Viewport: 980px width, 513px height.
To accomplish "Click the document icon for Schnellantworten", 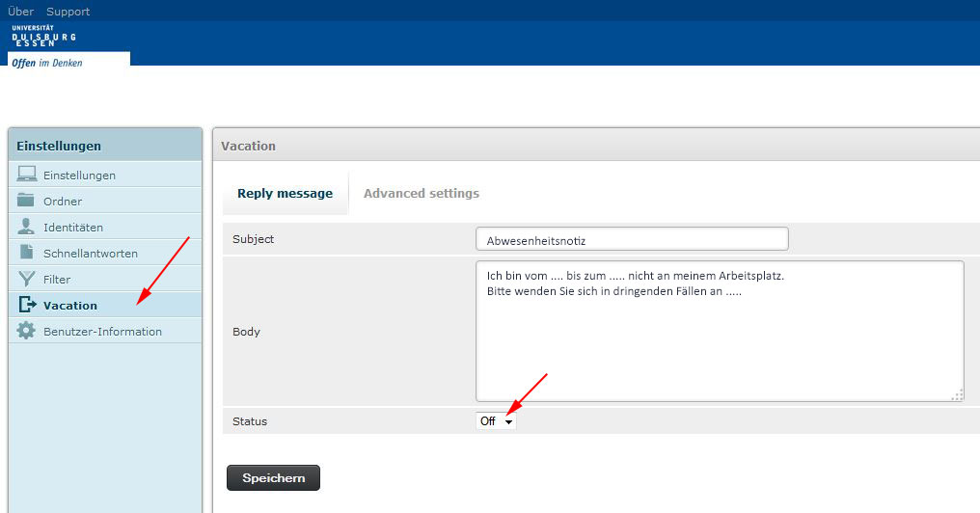I will 26,253.
